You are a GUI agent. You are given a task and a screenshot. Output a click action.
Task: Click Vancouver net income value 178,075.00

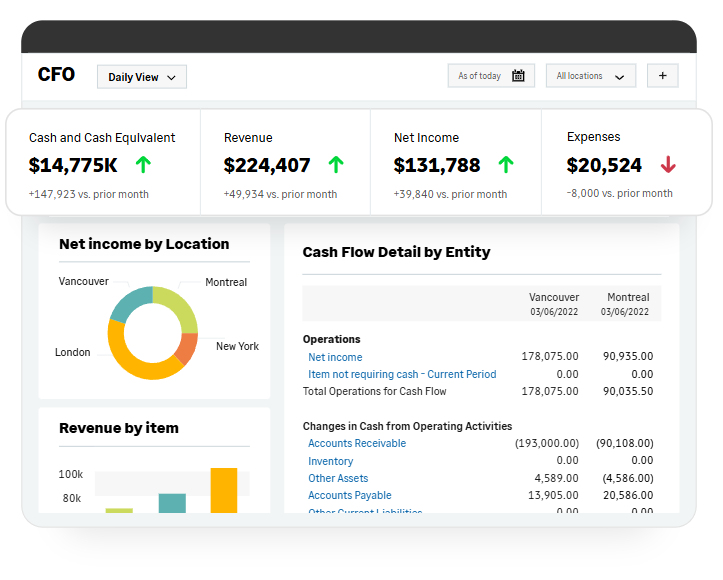point(550,356)
